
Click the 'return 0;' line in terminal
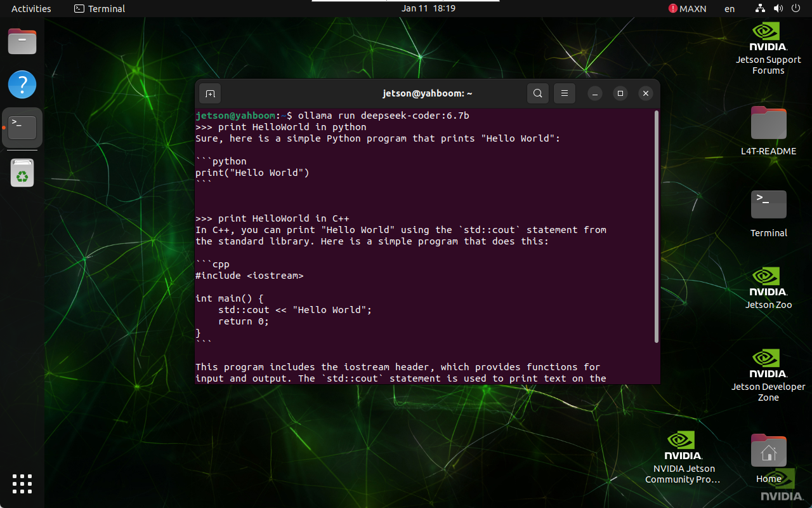(x=244, y=321)
